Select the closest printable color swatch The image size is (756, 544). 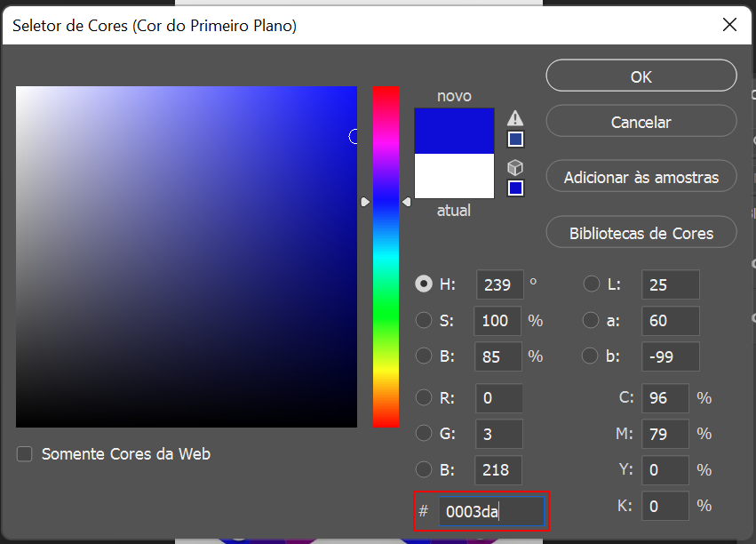515,139
